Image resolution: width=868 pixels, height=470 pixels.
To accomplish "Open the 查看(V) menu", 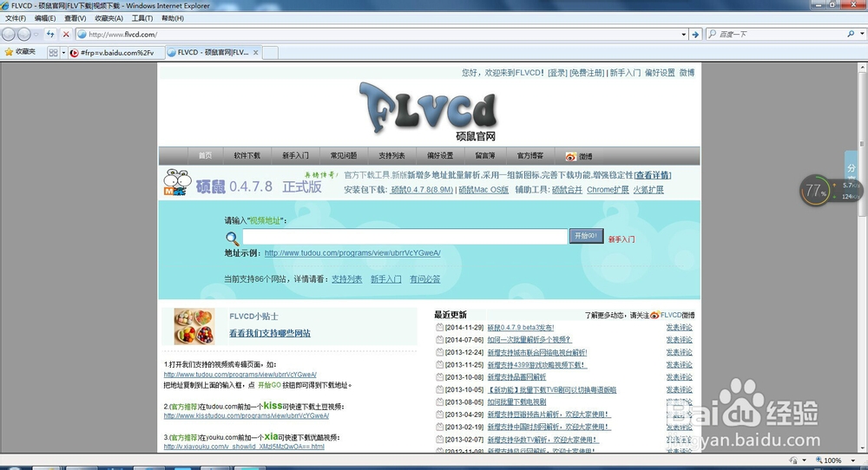I will click(75, 18).
